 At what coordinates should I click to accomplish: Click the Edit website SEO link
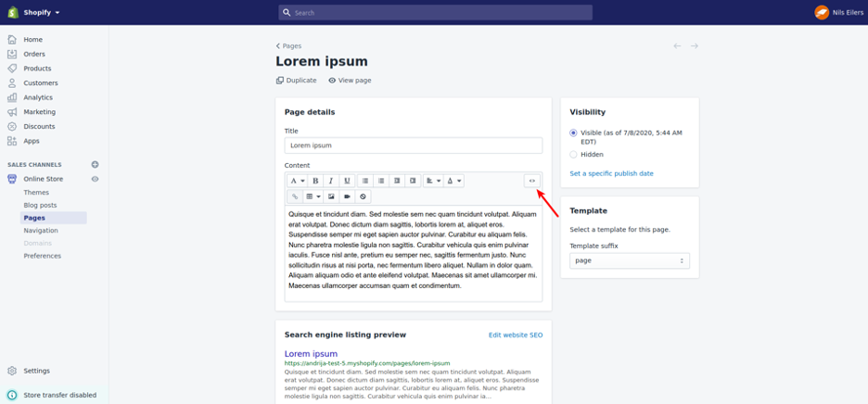[x=515, y=335]
